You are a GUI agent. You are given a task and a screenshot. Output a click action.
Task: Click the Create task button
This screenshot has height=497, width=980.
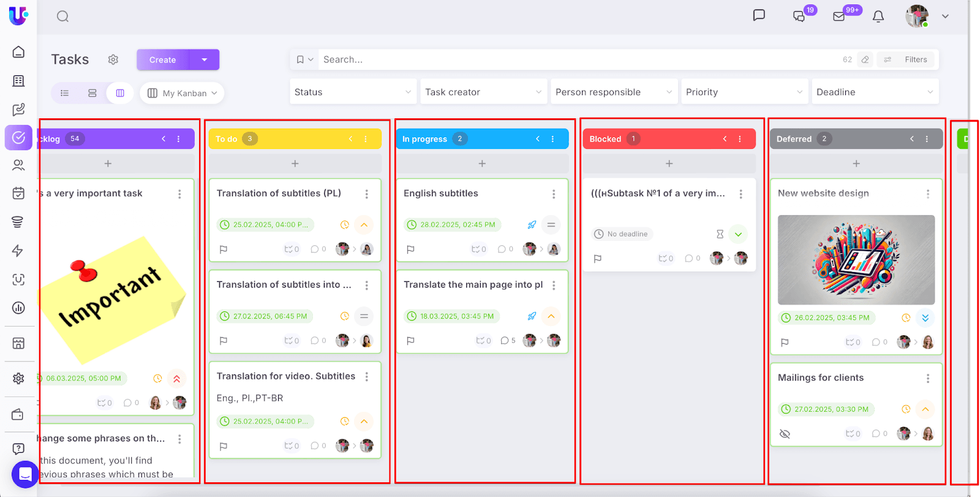[163, 59]
